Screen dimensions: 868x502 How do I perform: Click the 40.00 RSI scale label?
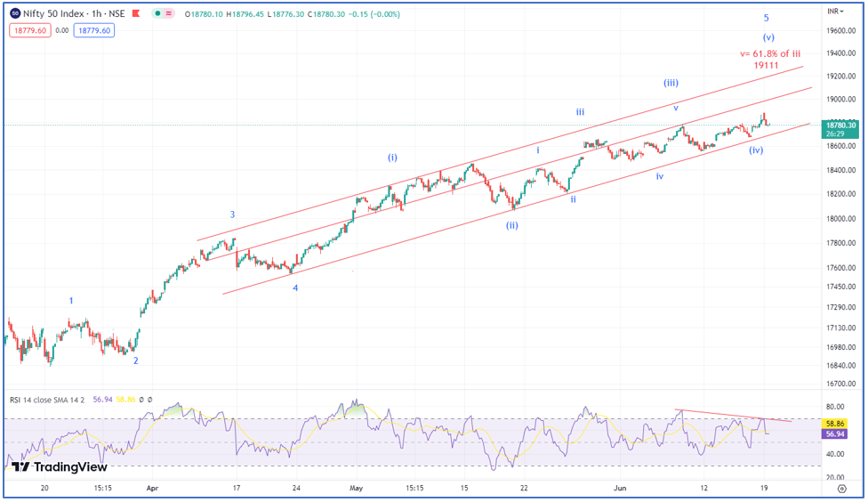coord(835,454)
